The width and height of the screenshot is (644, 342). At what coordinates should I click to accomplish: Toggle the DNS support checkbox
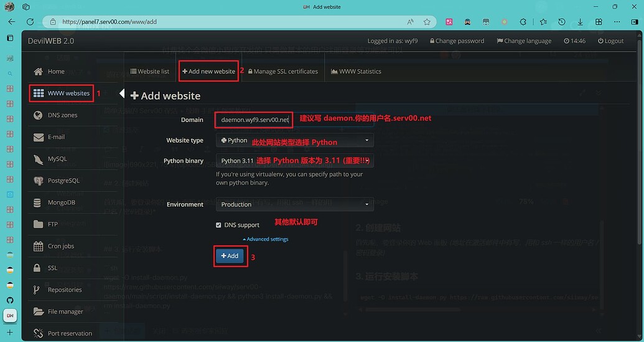pos(218,225)
